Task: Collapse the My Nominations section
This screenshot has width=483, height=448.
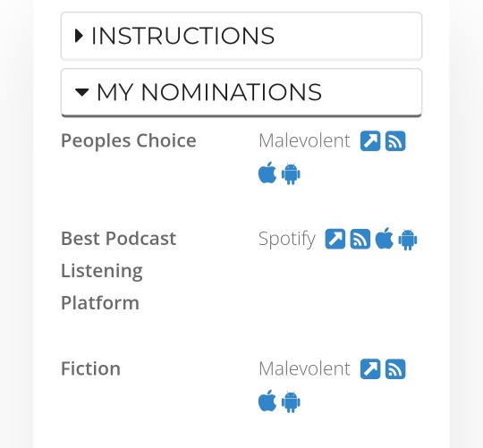Action: (241, 92)
